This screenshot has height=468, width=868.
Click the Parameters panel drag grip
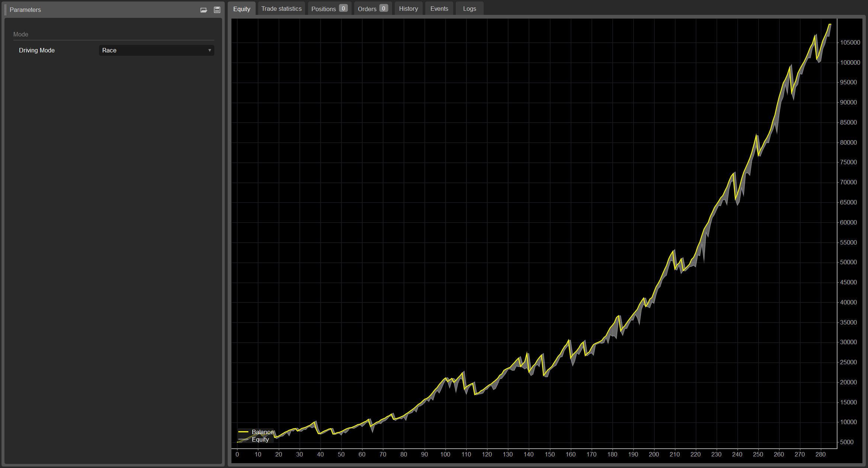pos(5,10)
